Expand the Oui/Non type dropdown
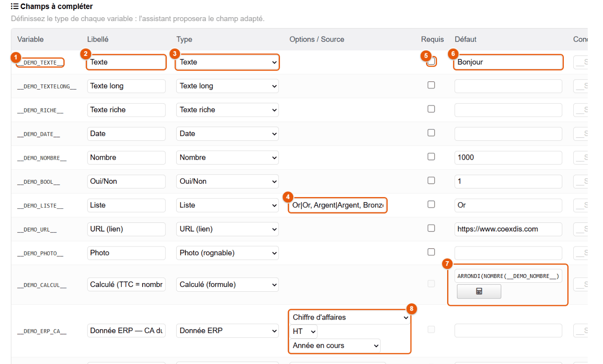 [x=227, y=182]
